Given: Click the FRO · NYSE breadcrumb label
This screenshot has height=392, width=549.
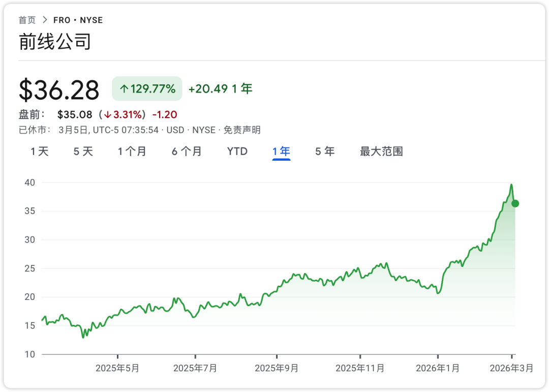Looking at the screenshot, I should coord(78,20).
